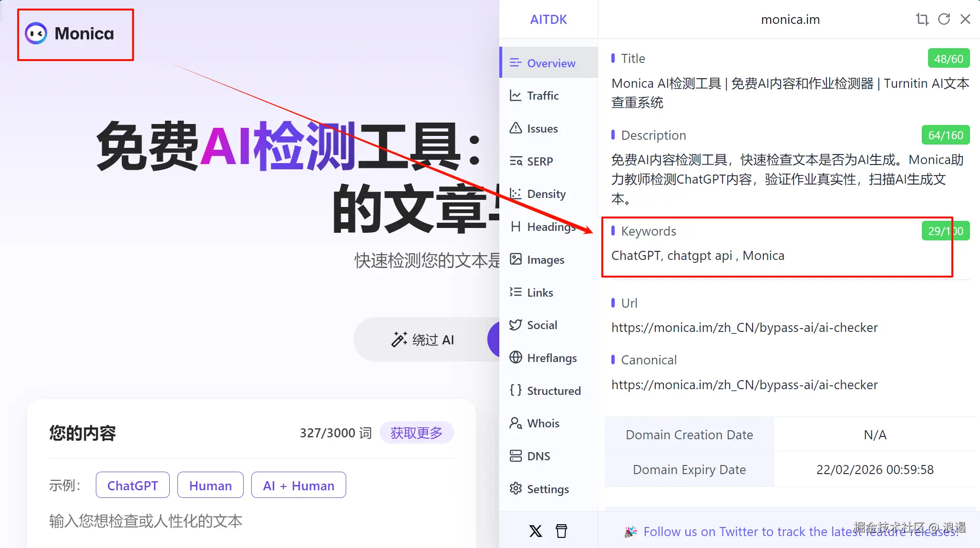Click the crop screenshot icon in header

(x=922, y=19)
